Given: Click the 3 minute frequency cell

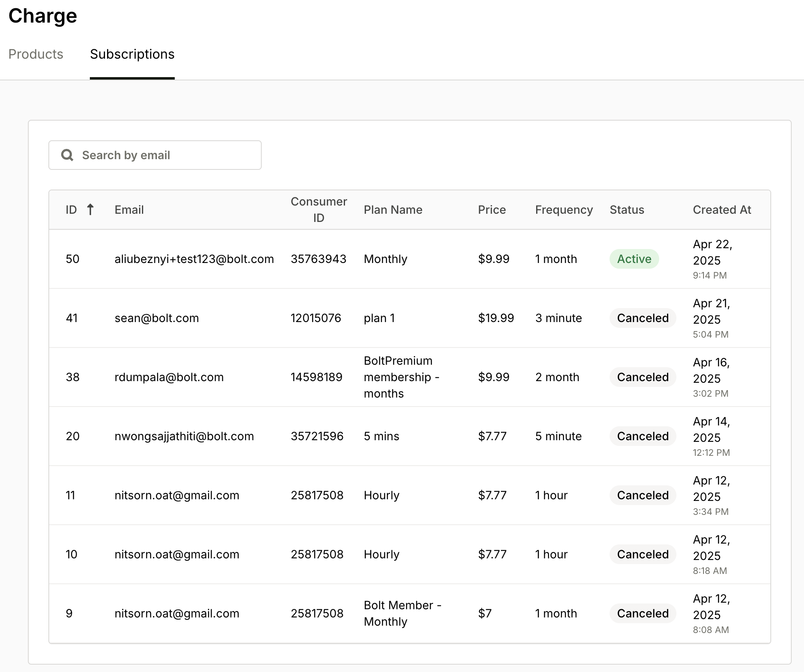Looking at the screenshot, I should [x=559, y=318].
